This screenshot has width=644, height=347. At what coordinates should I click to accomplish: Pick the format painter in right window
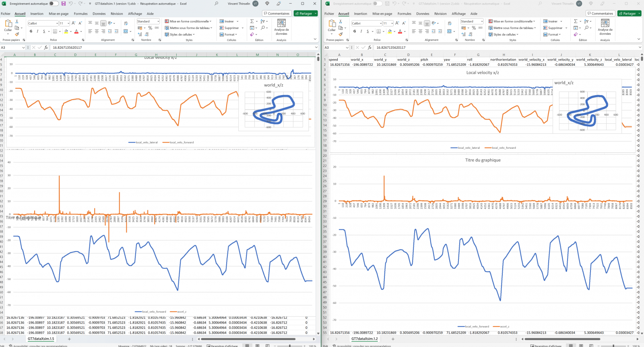(x=341, y=34)
